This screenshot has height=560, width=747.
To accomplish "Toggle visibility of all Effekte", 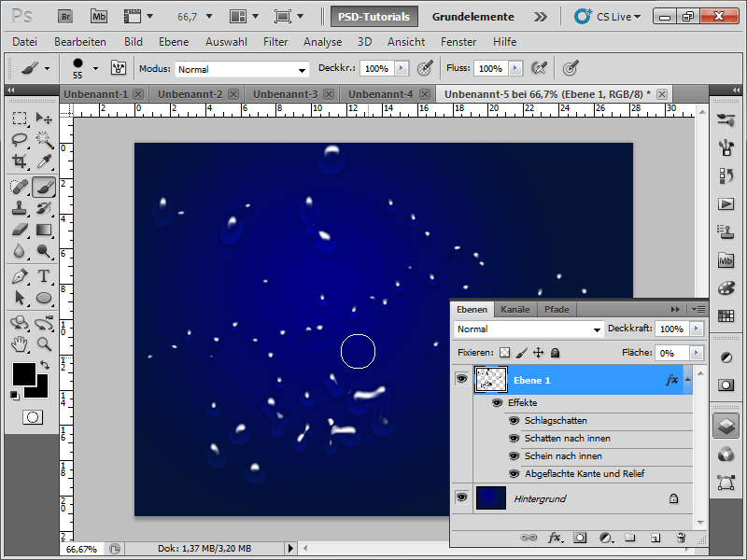I will point(498,403).
